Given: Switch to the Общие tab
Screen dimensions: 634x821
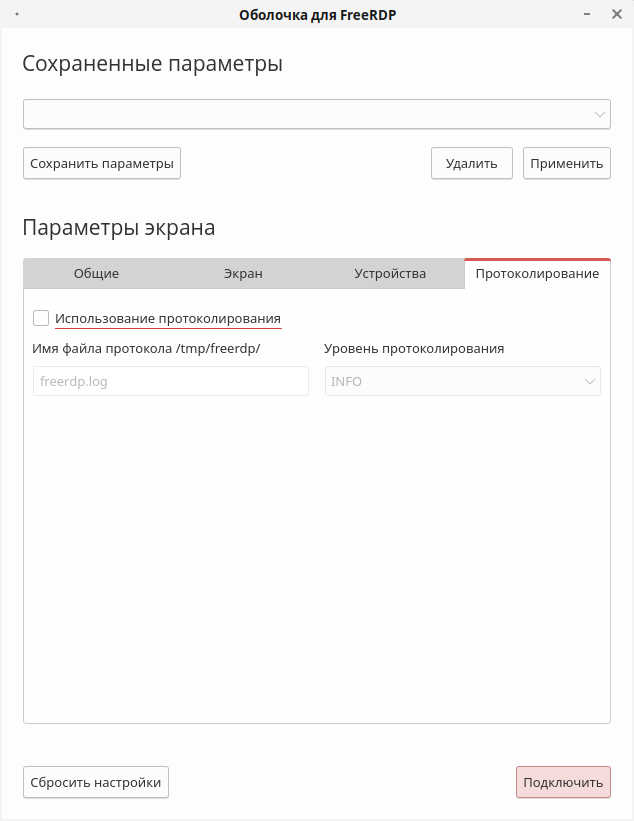Looking at the screenshot, I should pos(96,273).
